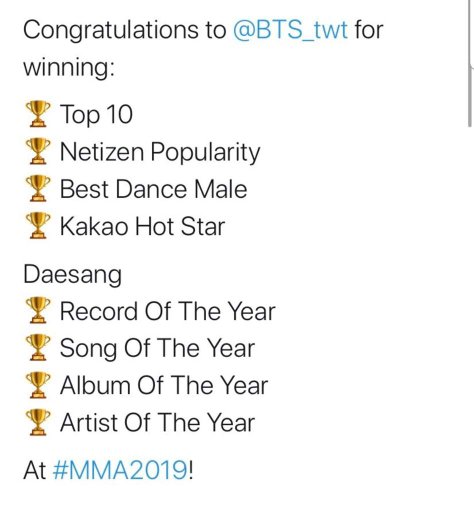474x512 pixels.
Task: Click the trophy beside Record Of The Year
Action: point(38,310)
